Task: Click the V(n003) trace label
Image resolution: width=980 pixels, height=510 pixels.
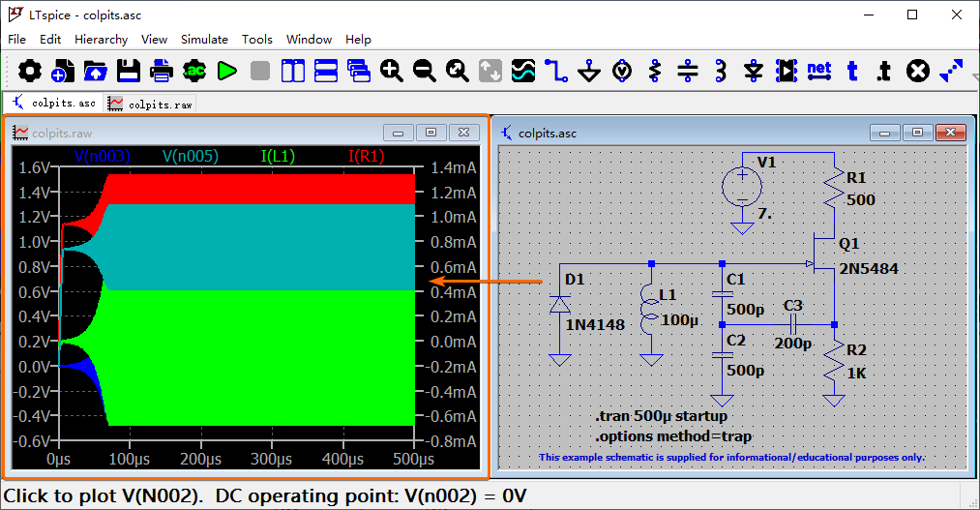Action: pyautogui.click(x=102, y=156)
